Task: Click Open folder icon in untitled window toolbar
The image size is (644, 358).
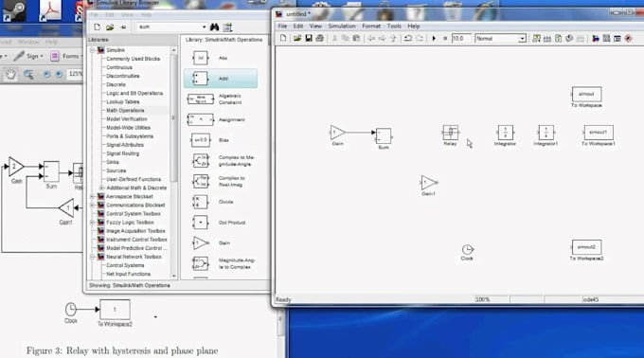Action: [x=297, y=38]
